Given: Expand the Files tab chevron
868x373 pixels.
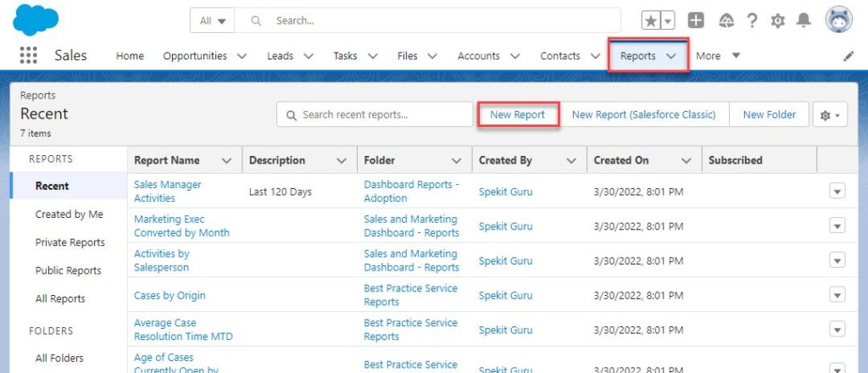Looking at the screenshot, I should point(432,56).
